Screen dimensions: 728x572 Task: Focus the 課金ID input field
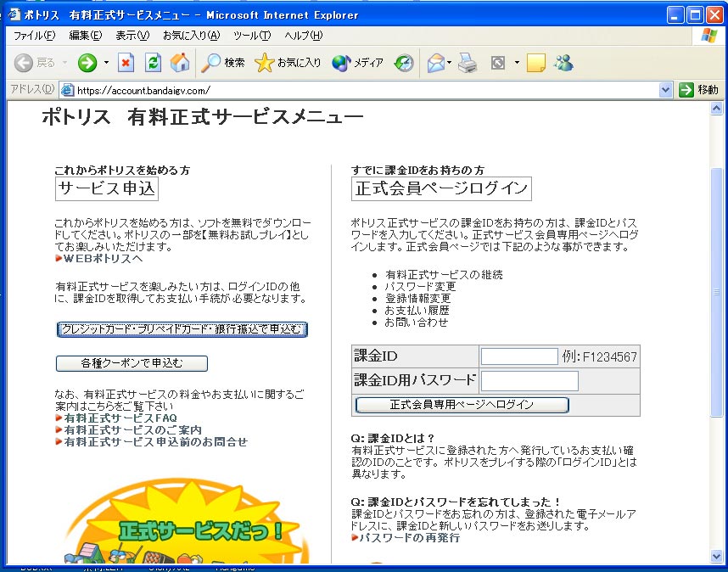[x=519, y=356]
